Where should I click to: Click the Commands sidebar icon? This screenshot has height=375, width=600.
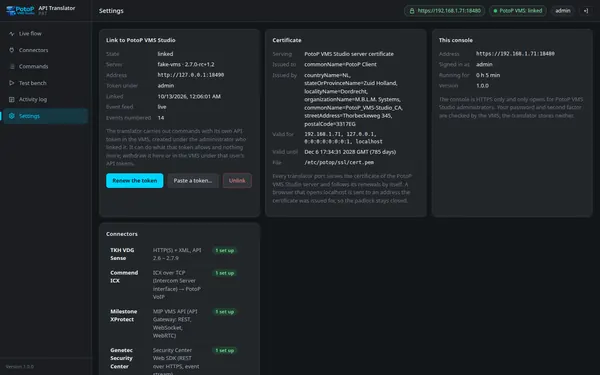click(11, 67)
